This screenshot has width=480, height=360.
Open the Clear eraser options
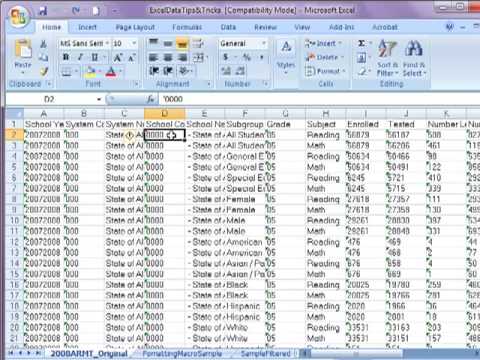pos(363,71)
